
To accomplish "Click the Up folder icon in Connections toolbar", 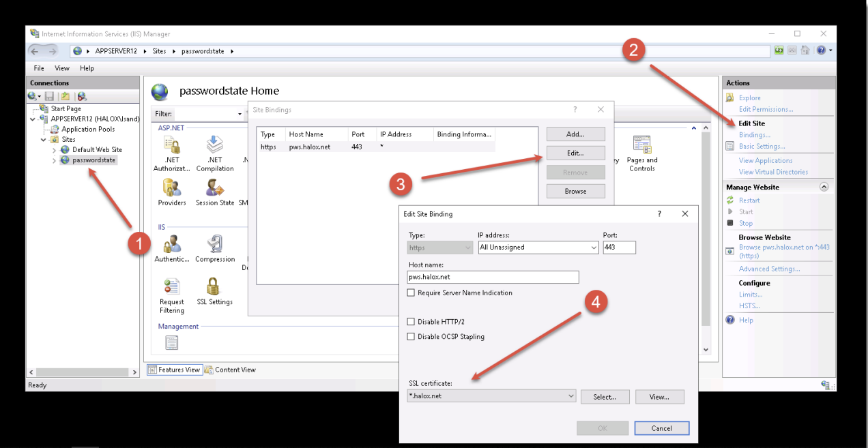I will click(x=65, y=97).
